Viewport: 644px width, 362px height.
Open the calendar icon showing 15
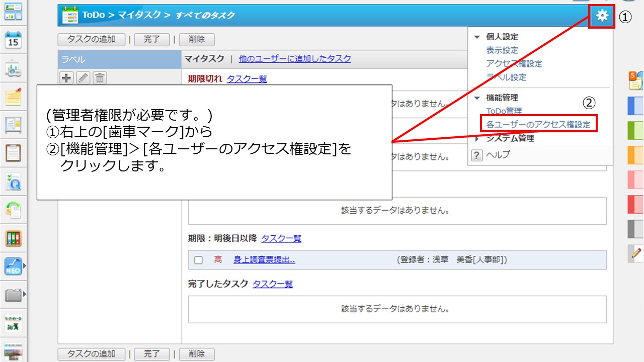[x=13, y=41]
